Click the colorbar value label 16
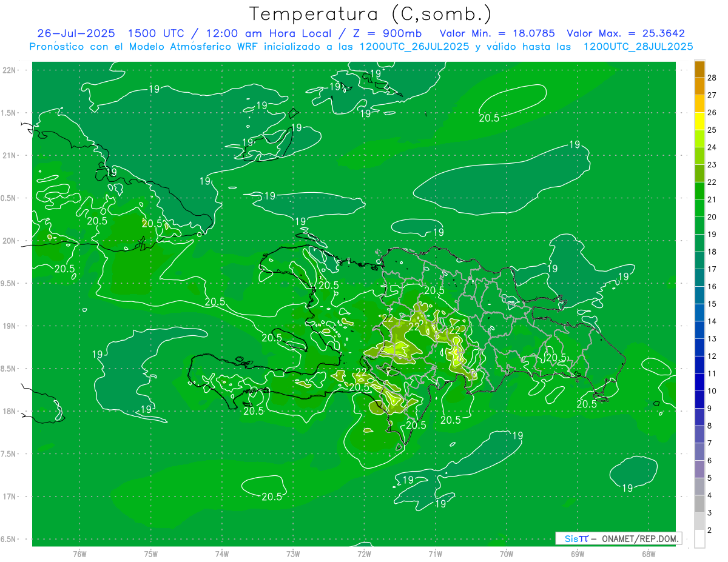The height and width of the screenshot is (562, 728). [712, 287]
